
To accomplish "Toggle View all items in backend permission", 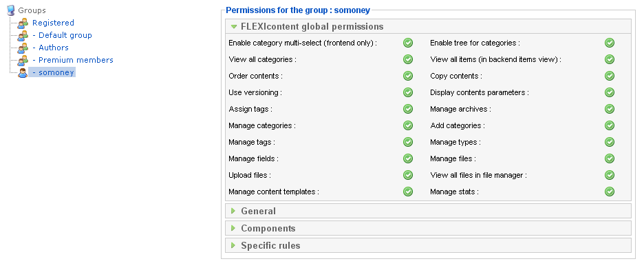I will click(x=610, y=59).
